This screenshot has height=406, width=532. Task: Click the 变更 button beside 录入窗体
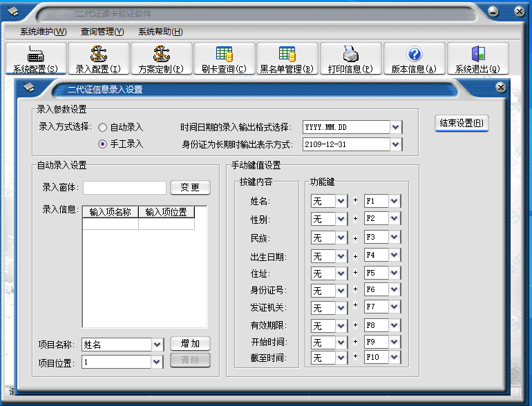tap(190, 188)
